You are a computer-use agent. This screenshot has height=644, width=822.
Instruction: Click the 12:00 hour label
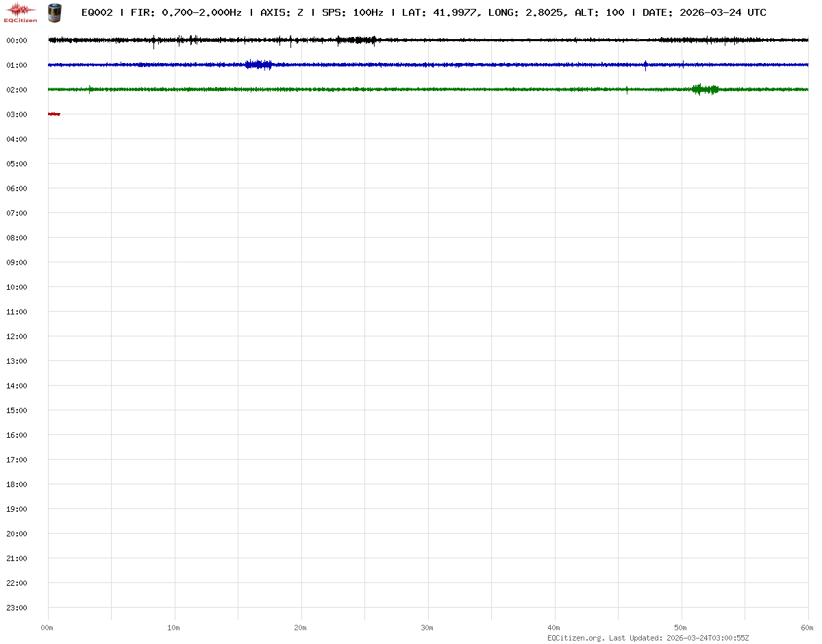[x=16, y=336]
